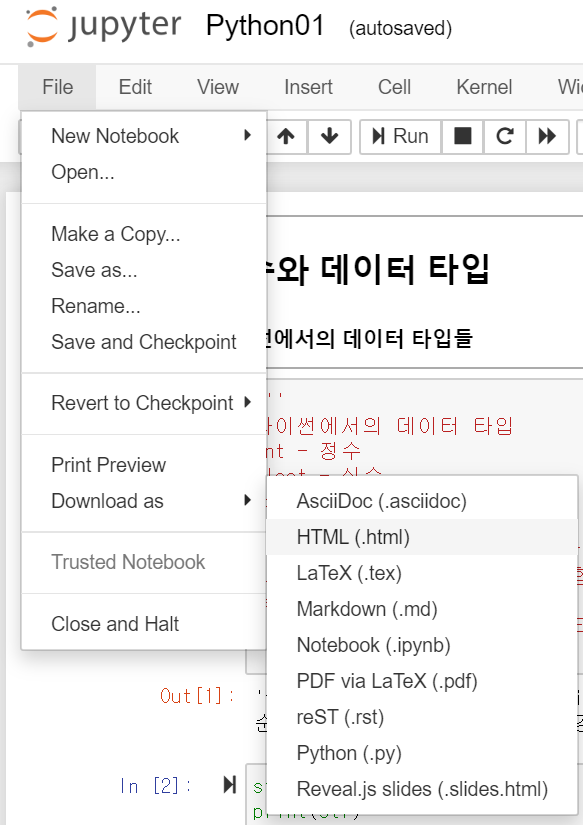Expand Revert to Checkpoint submenu
This screenshot has height=825, width=583.
point(144,403)
